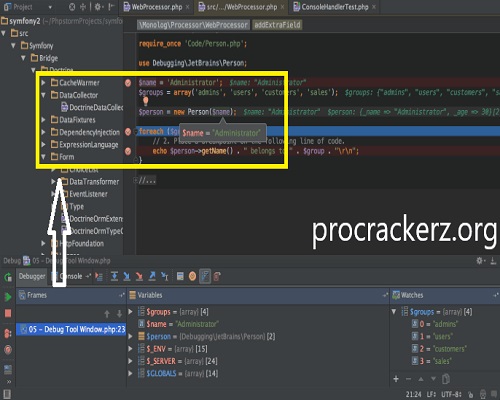The image size is (500, 400).
Task: Move watch down with triangle icon
Action: (x=433, y=379)
